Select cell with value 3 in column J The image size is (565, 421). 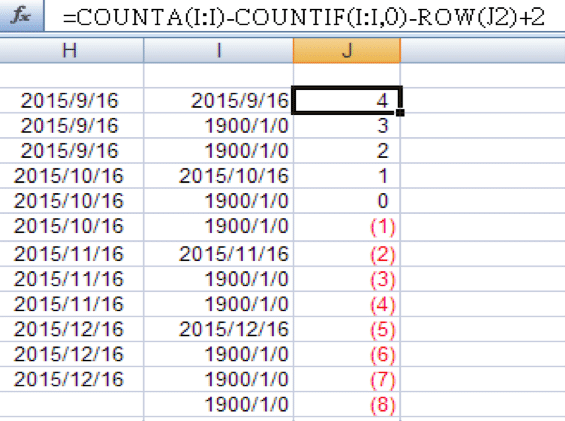coord(347,125)
